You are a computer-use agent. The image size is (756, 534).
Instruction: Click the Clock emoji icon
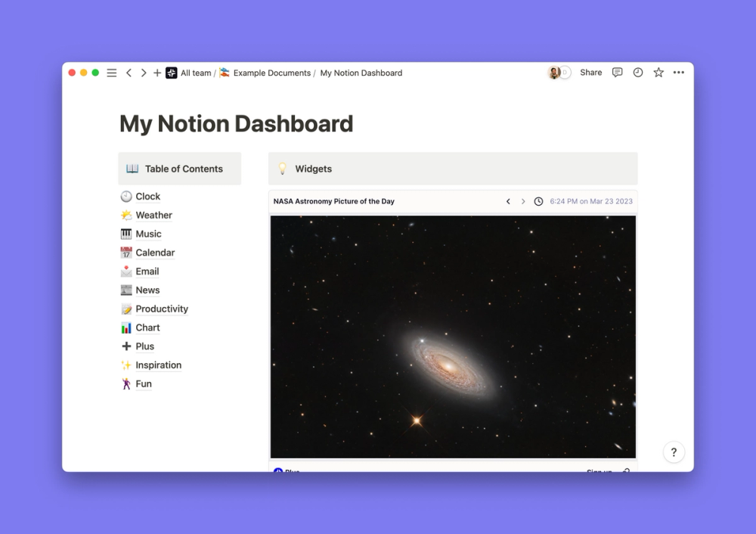(126, 197)
